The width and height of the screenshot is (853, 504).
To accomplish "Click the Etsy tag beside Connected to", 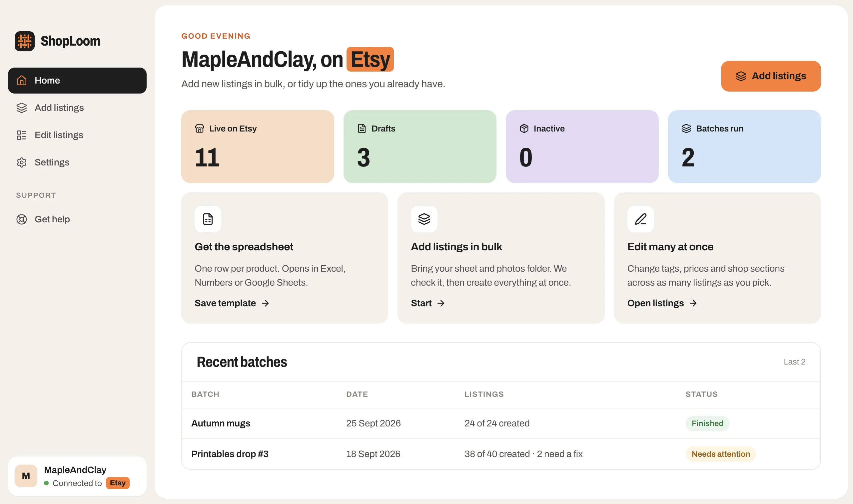I will [118, 483].
